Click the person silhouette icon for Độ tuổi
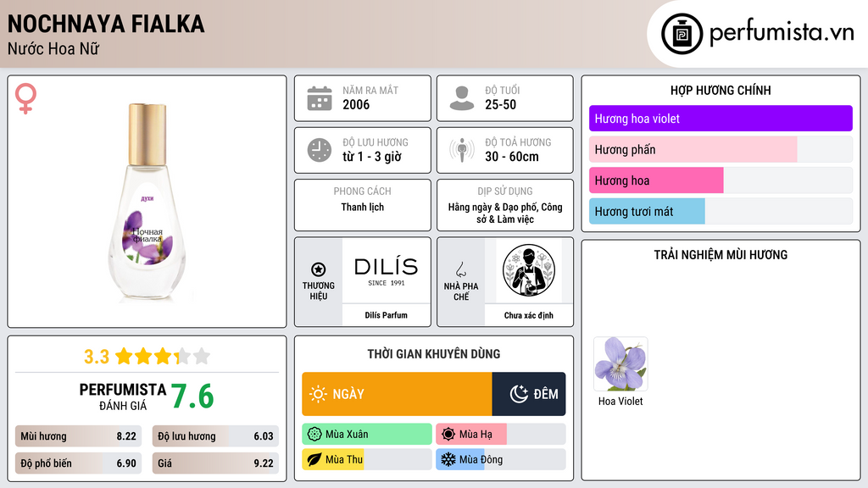Image resolution: width=868 pixels, height=488 pixels. tap(462, 98)
